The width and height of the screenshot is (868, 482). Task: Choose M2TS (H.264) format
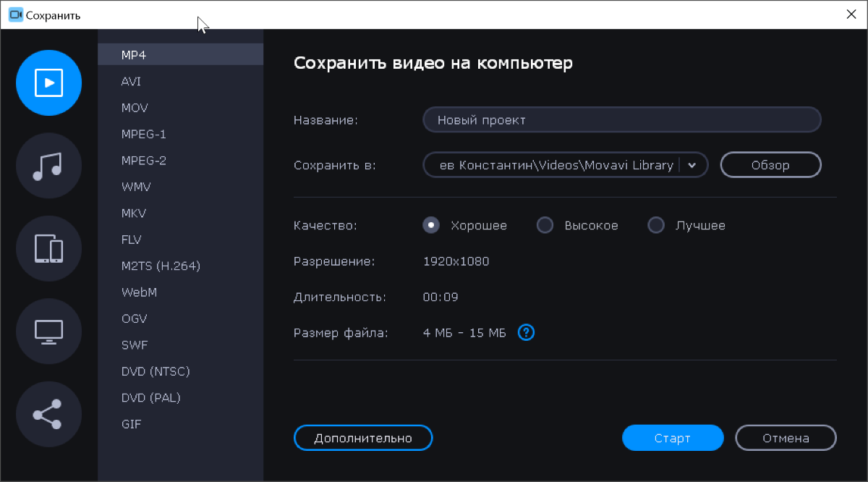pyautogui.click(x=181, y=266)
